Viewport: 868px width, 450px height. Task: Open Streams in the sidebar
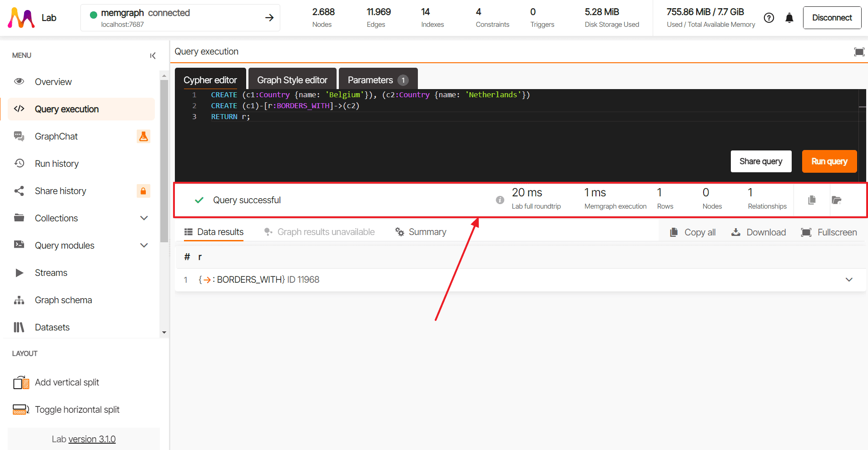point(81,273)
